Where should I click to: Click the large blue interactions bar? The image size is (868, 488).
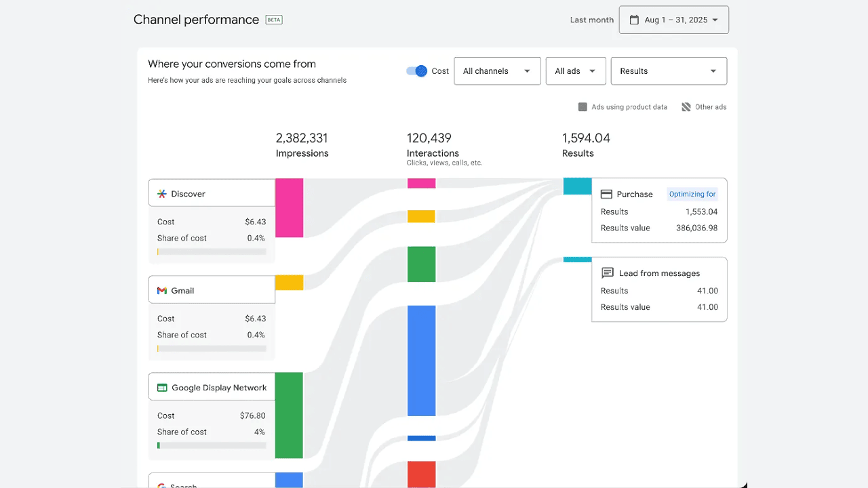click(421, 360)
